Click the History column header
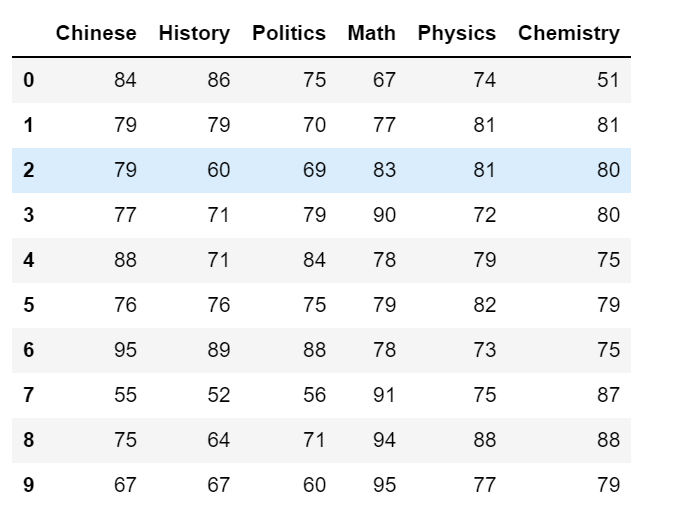This screenshot has height=522, width=686. click(194, 34)
